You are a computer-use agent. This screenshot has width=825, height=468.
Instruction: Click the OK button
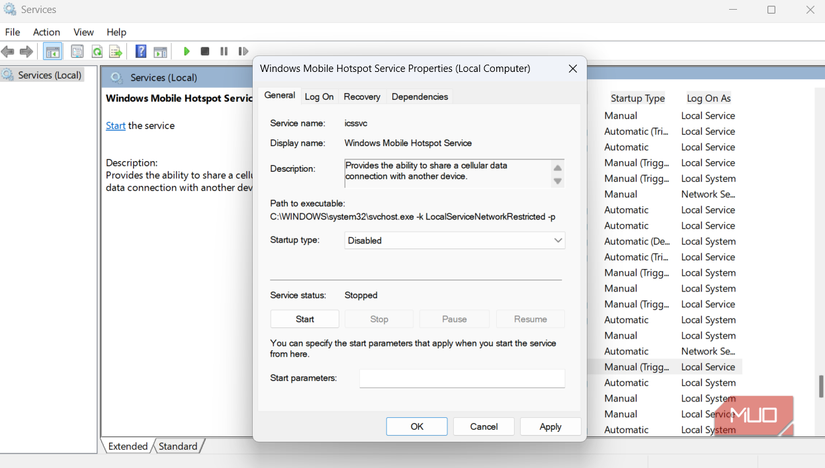pos(417,426)
